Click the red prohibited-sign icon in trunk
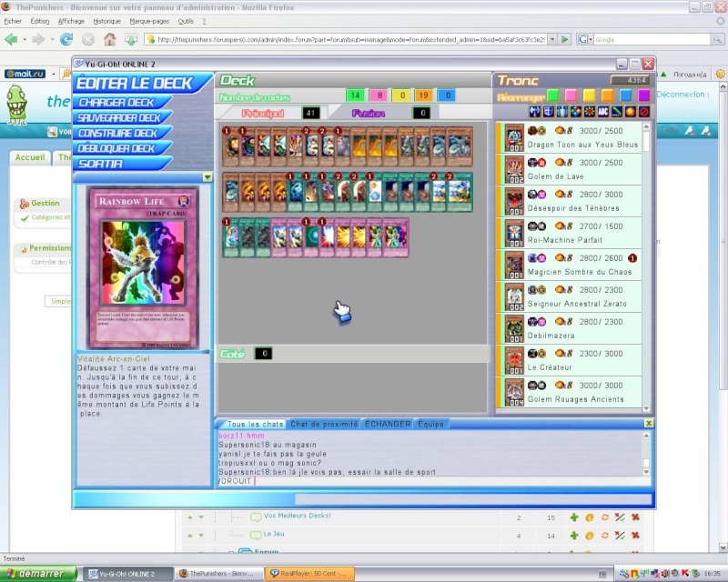Viewport: 728px width, 582px height. [x=643, y=111]
